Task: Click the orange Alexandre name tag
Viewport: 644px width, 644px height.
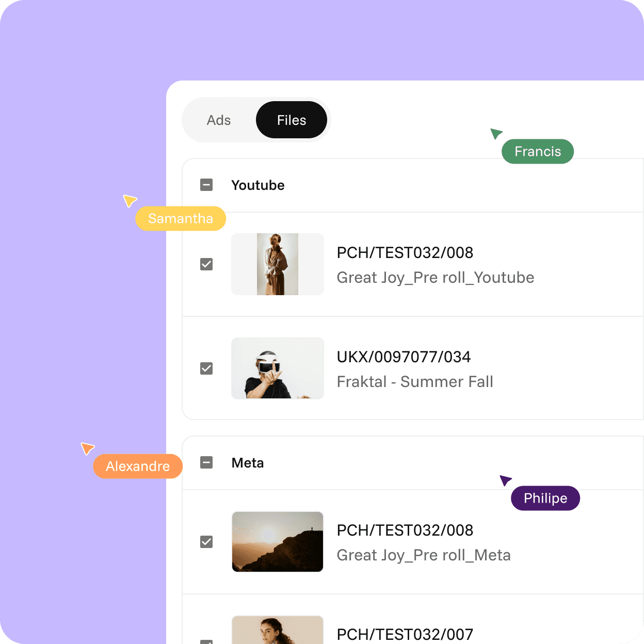Action: (x=138, y=466)
